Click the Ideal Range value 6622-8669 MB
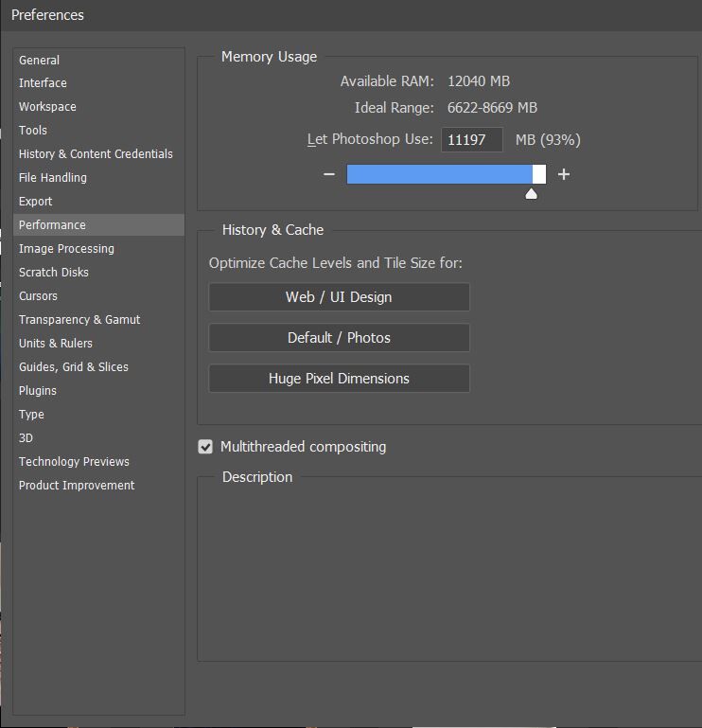Image resolution: width=702 pixels, height=728 pixels. [x=492, y=108]
